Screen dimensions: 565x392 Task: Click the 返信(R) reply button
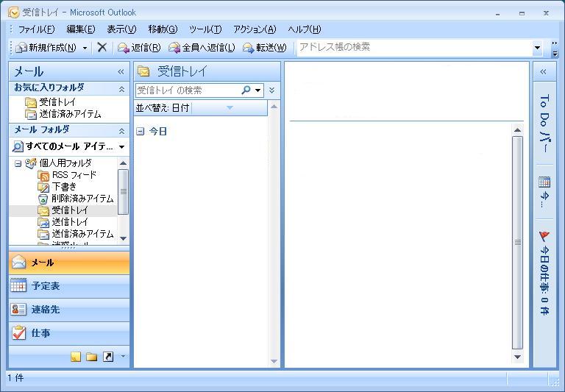[x=139, y=48]
